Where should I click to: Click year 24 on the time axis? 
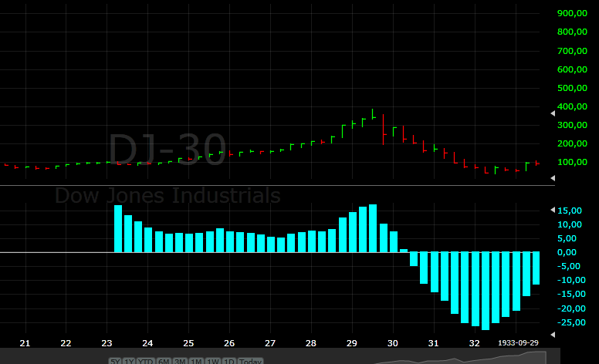point(147,343)
